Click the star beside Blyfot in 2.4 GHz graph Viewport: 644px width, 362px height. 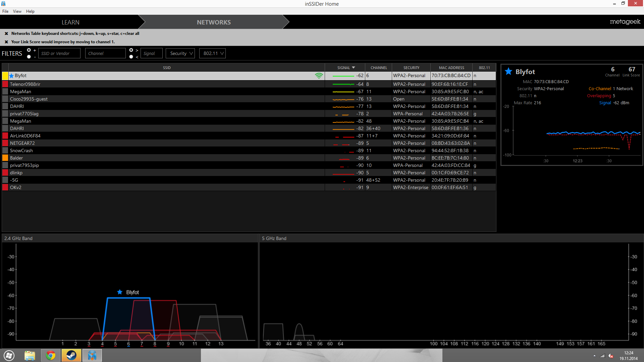[120, 292]
